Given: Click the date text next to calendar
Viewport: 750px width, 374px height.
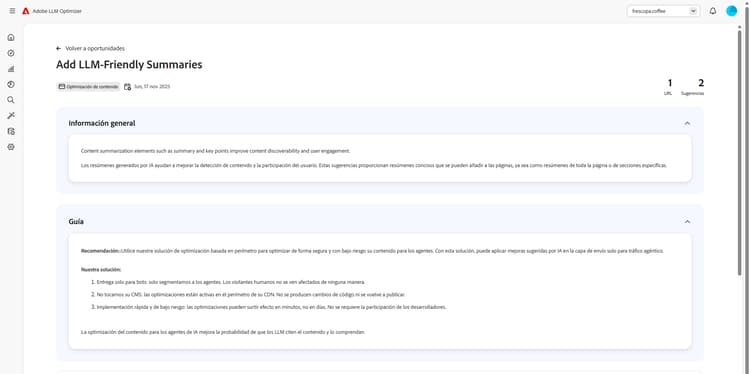Looking at the screenshot, I should point(152,87).
